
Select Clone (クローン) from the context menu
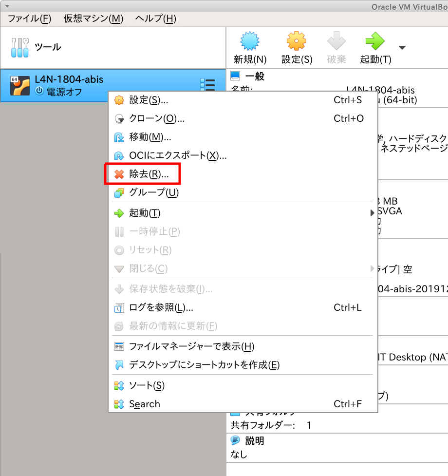pos(156,118)
